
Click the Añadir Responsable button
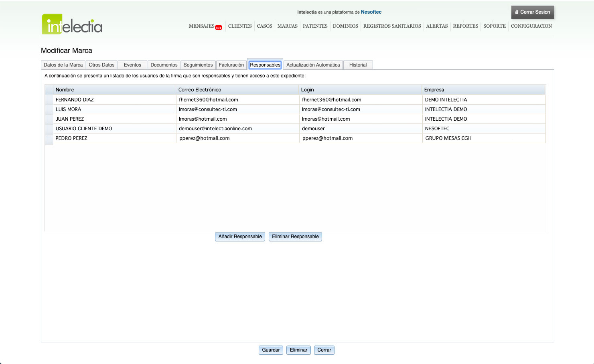[240, 237]
